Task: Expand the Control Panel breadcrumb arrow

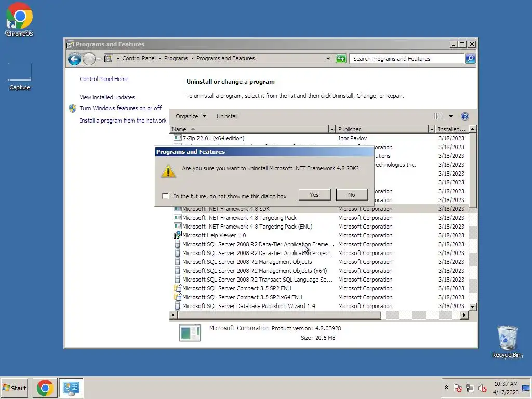Action: pos(160,58)
